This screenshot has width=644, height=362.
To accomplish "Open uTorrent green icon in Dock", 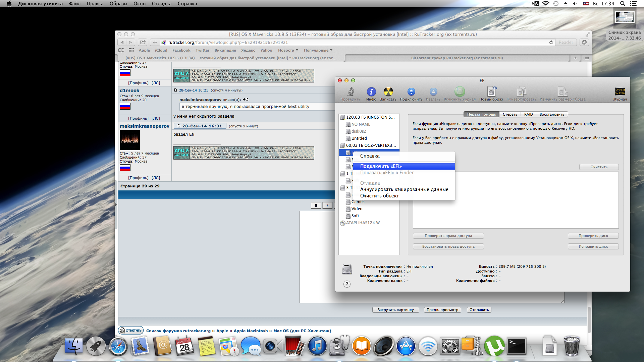I will 494,346.
